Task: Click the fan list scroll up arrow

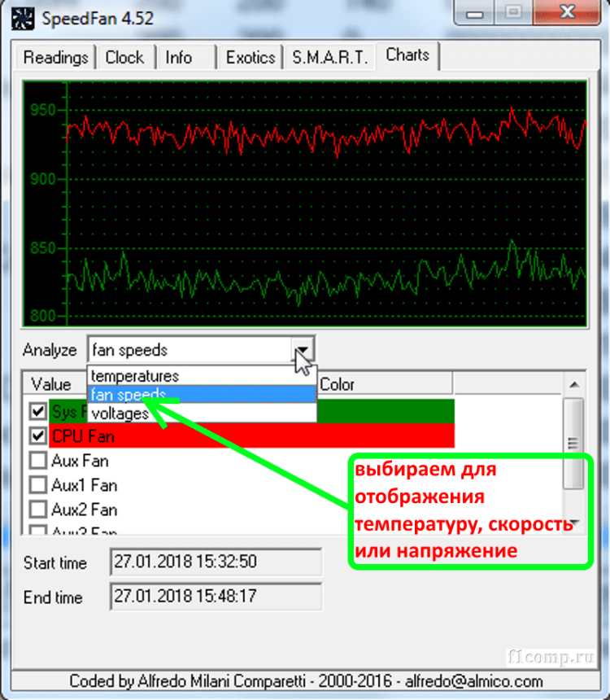Action: pos(574,384)
